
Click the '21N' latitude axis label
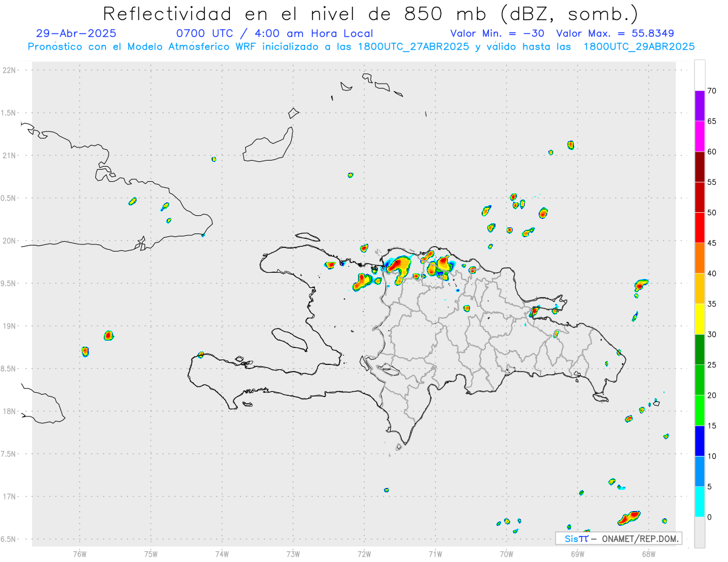pyautogui.click(x=9, y=155)
